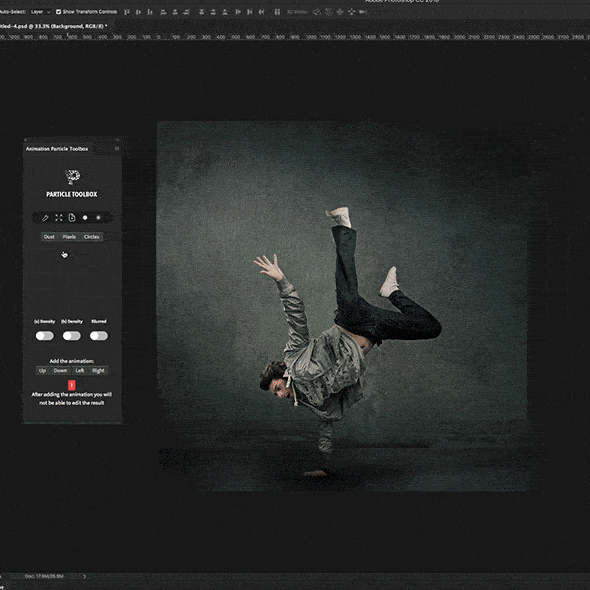Select the large white circle icon in Particle Toolbox
The width and height of the screenshot is (590, 590).
[x=85, y=217]
